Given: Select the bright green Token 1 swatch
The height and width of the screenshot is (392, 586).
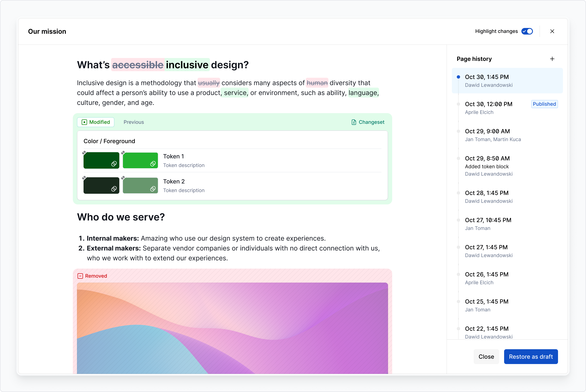Looking at the screenshot, I should (140, 160).
